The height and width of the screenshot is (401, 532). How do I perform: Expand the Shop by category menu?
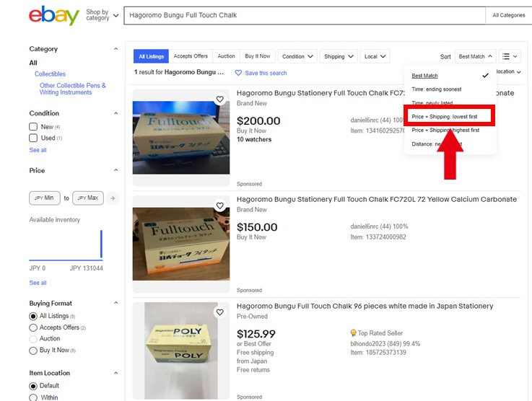tap(103, 15)
